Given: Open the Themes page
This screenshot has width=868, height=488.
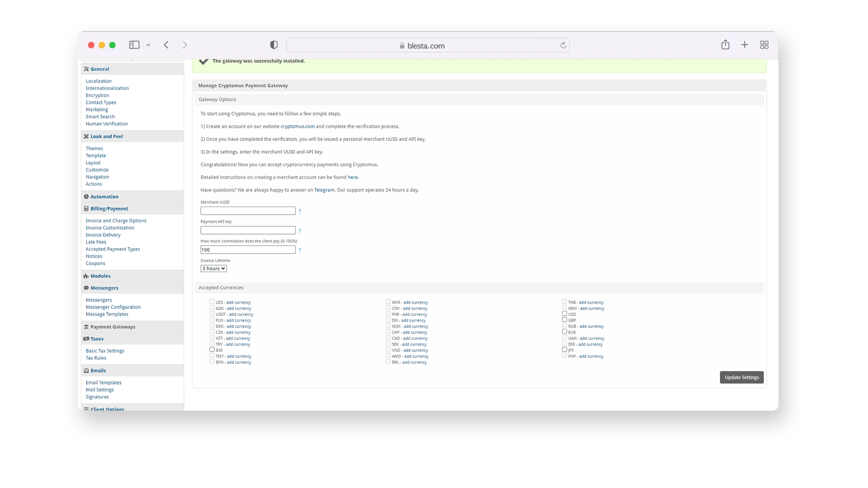Looking at the screenshot, I should pyautogui.click(x=94, y=149).
